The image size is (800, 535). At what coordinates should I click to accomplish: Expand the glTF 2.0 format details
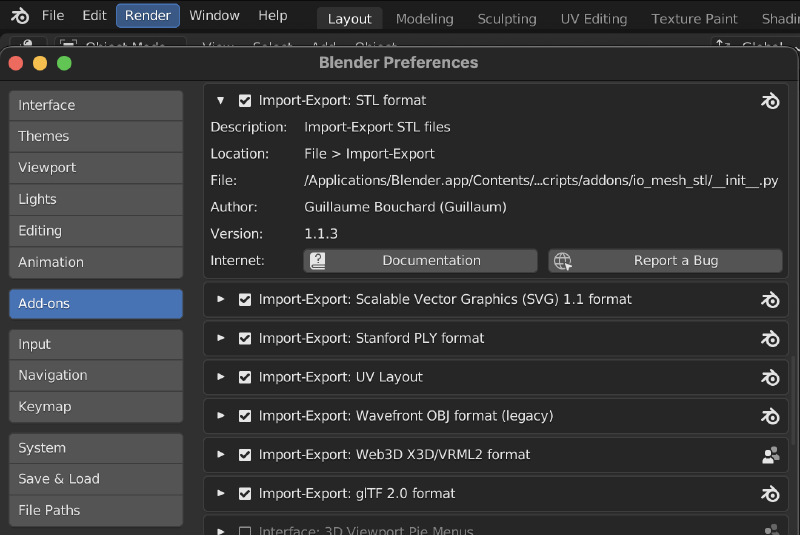click(220, 493)
